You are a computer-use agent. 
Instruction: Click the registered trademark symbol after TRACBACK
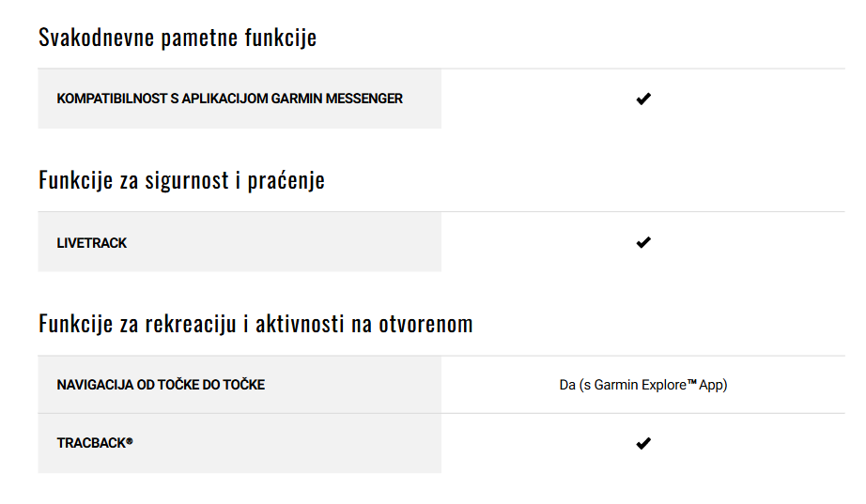(x=130, y=441)
